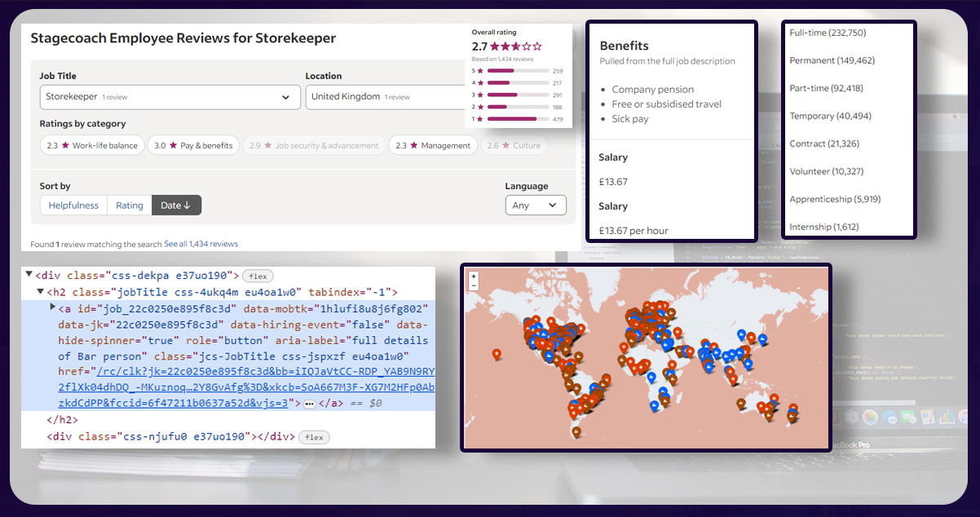
Task: Collapse the css-dekpa div node
Action: pos(29,275)
